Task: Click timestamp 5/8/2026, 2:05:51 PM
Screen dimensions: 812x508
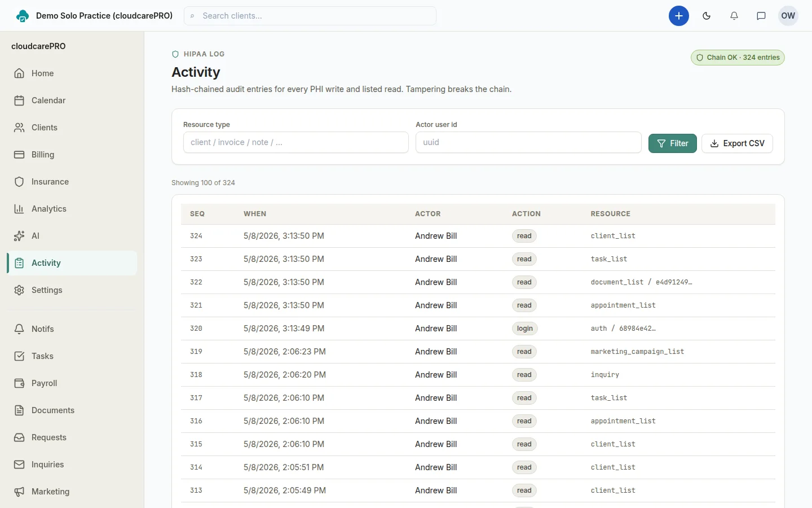Action: tap(284, 467)
